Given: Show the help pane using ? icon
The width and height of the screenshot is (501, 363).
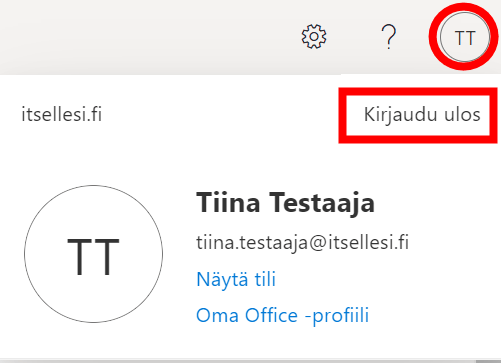Looking at the screenshot, I should (388, 37).
